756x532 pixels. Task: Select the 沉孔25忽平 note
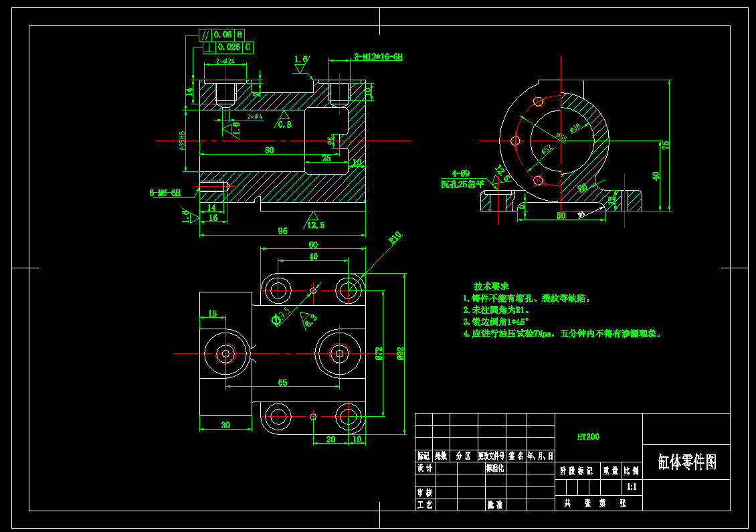click(x=462, y=184)
